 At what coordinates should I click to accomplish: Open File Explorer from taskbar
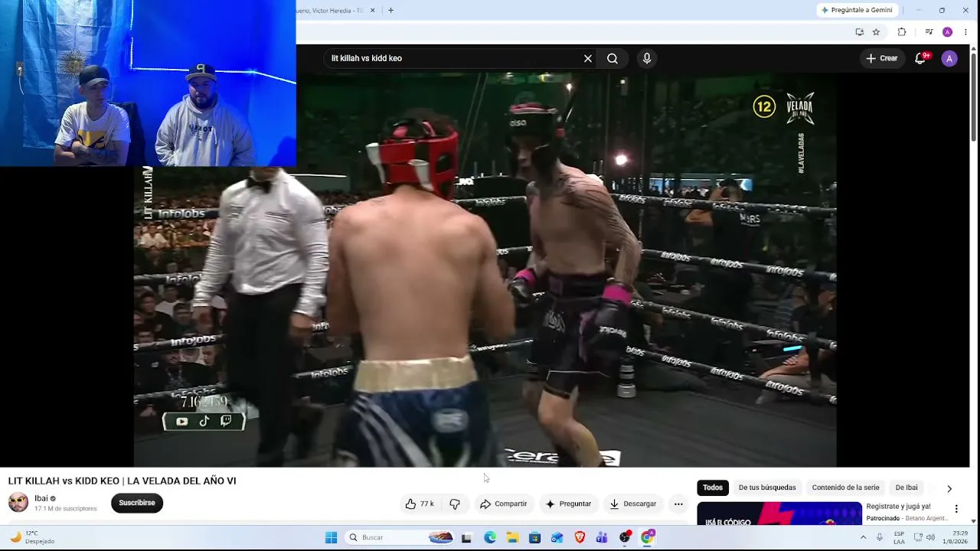[x=512, y=537]
